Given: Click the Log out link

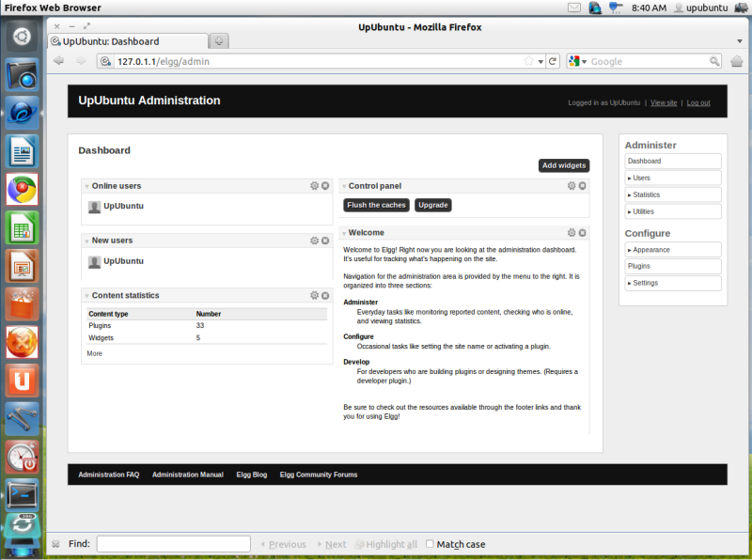Looking at the screenshot, I should [x=698, y=102].
